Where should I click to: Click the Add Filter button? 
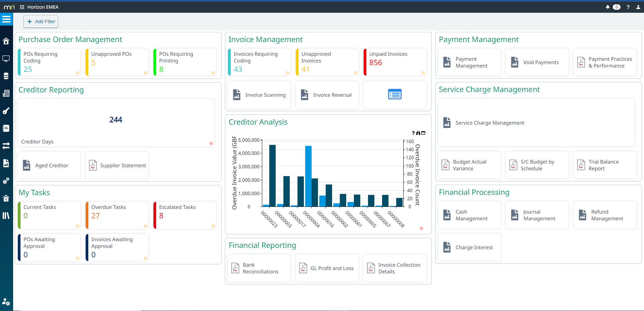[x=41, y=21]
